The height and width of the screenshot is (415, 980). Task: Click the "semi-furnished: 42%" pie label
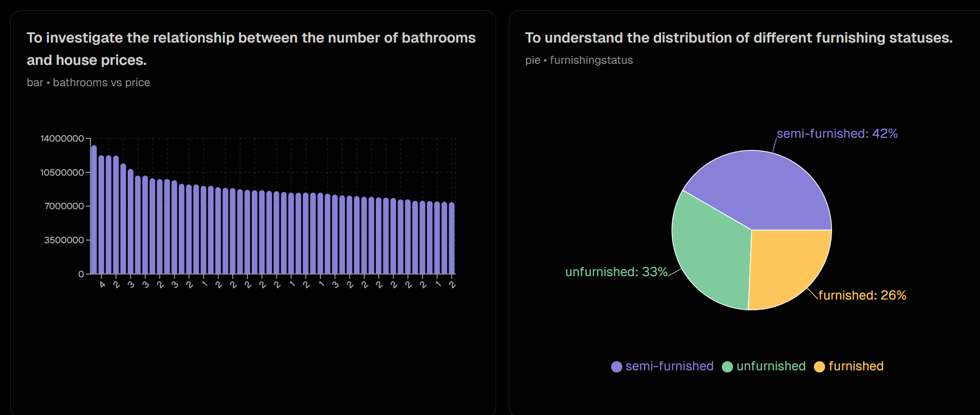coord(837,134)
